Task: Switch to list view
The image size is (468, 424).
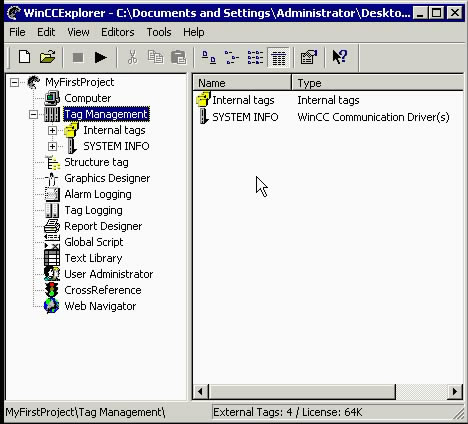Action: click(x=255, y=57)
